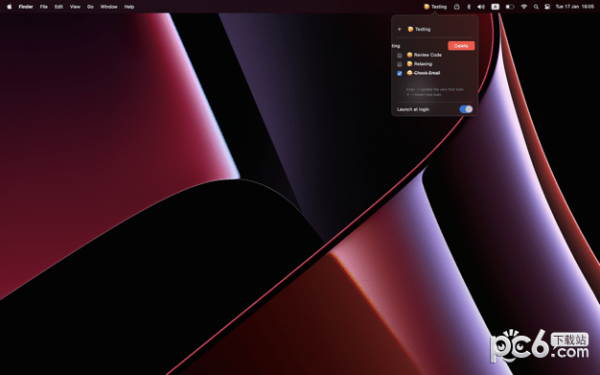Image resolution: width=600 pixels, height=375 pixels.
Task: Uncheck the Check Email todo checkbox
Action: pos(399,73)
